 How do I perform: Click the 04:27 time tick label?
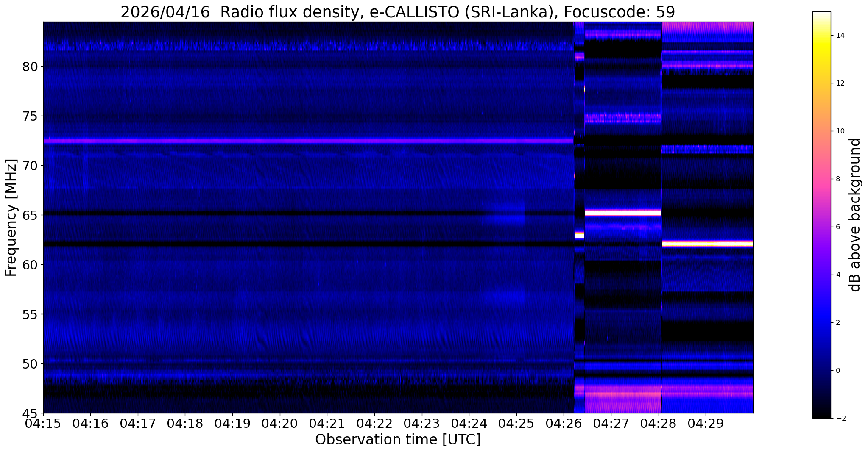click(x=611, y=423)
